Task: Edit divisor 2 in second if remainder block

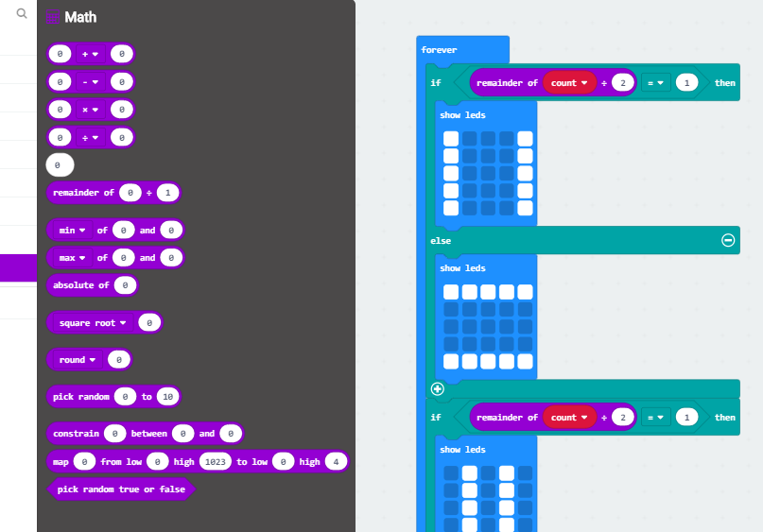Action: coord(623,418)
